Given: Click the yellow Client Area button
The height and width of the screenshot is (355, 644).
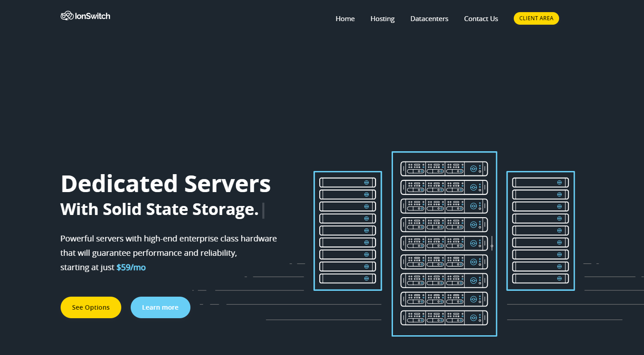Looking at the screenshot, I should tap(536, 18).
